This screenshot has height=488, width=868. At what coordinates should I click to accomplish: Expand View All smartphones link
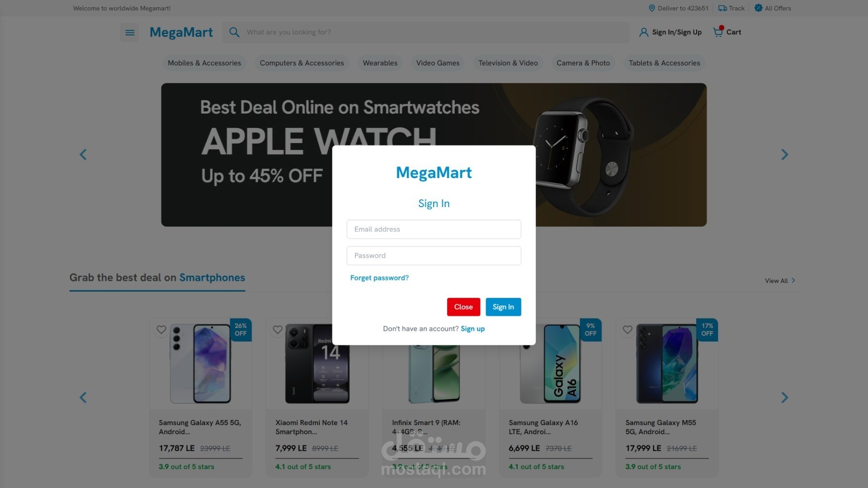pyautogui.click(x=780, y=281)
